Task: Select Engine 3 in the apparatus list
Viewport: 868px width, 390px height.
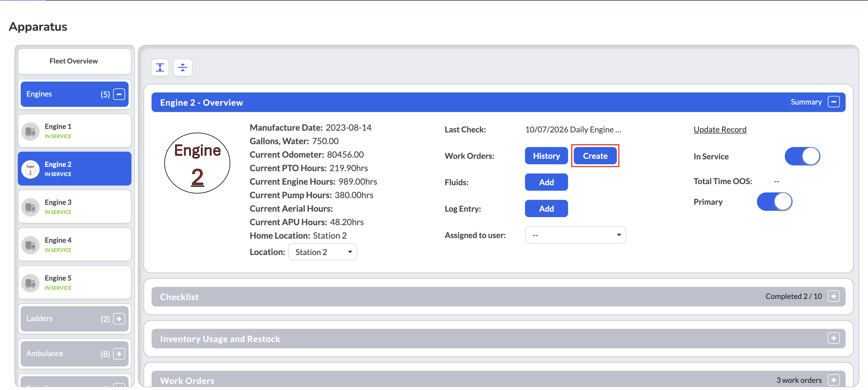Action: pyautogui.click(x=74, y=206)
